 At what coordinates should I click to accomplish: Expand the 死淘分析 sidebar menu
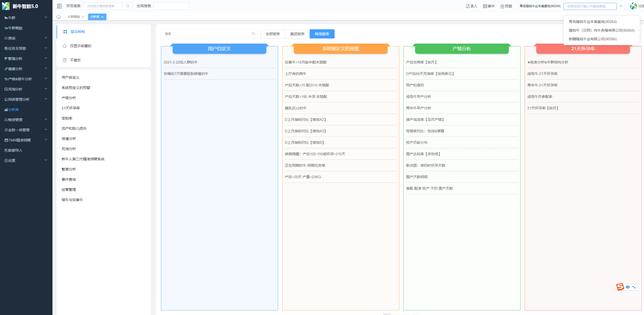[x=26, y=89]
